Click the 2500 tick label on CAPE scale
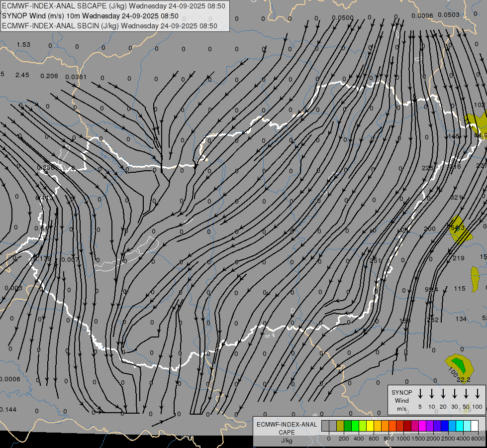 [x=448, y=439]
